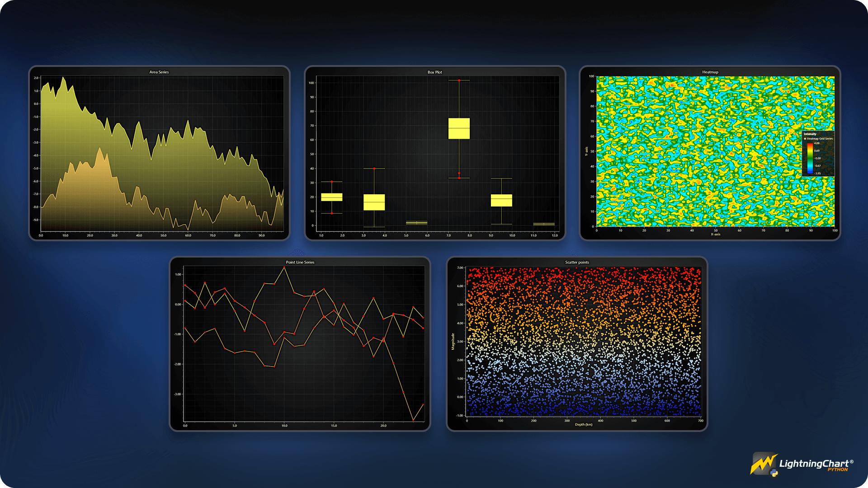The image size is (868, 488).
Task: Click the heatmap 'Y-axis' label
Action: [x=586, y=151]
